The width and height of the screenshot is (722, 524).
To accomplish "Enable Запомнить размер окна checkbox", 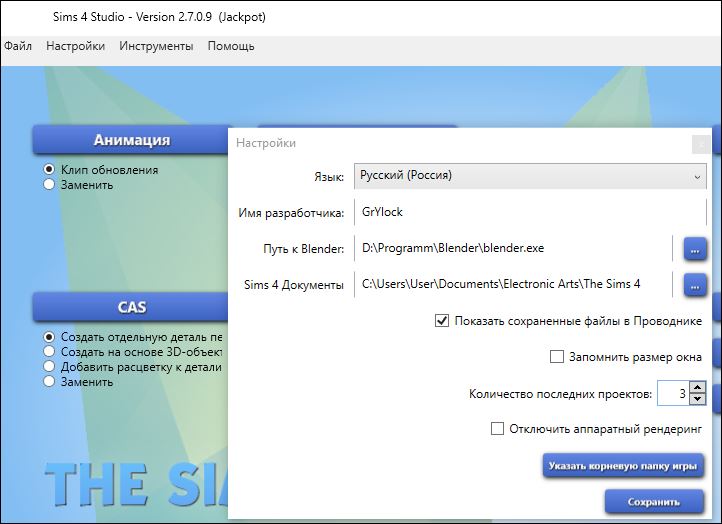I will pyautogui.click(x=557, y=357).
